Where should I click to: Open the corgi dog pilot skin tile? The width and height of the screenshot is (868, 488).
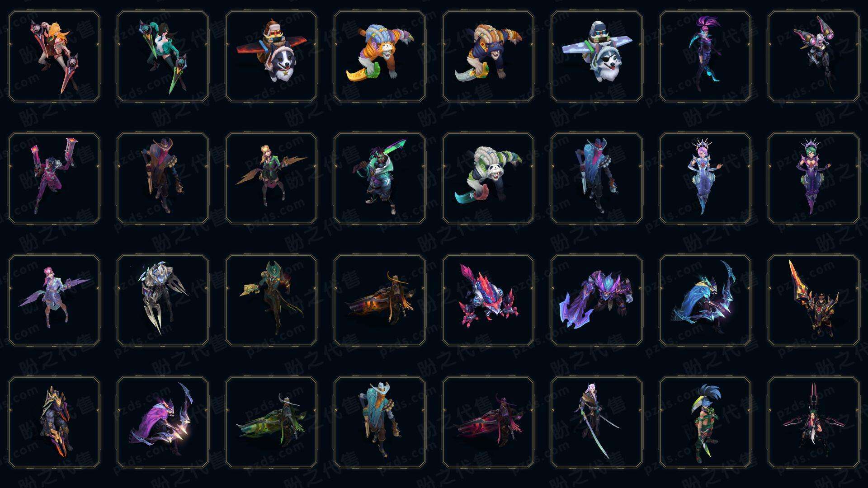tap(271, 56)
